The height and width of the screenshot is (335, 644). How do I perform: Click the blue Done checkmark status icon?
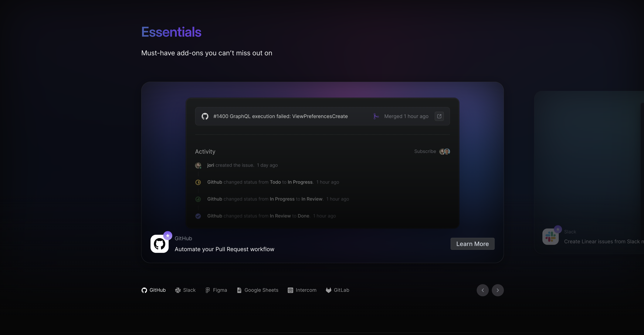point(198,216)
